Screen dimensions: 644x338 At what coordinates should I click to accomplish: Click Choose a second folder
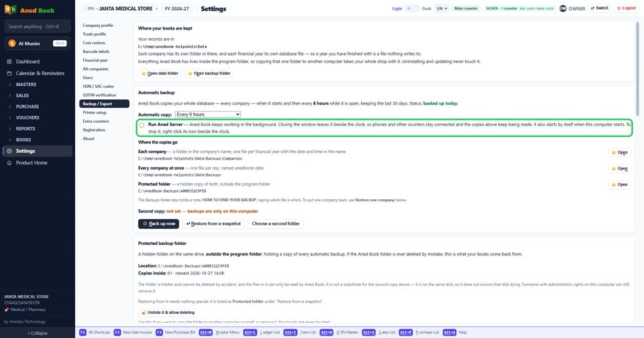click(276, 224)
